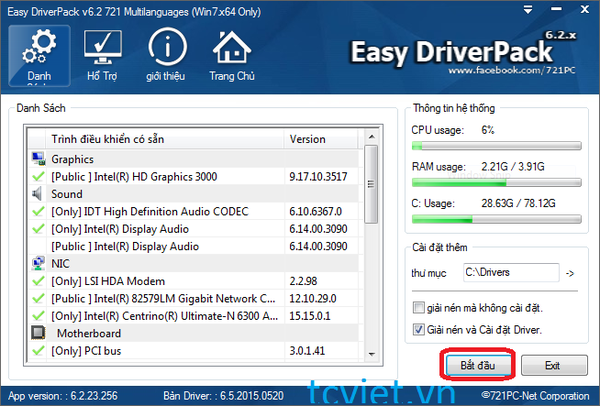This screenshot has height=406, width=600.
Task: Click the driver list scroll down arrow
Action: coord(371,354)
